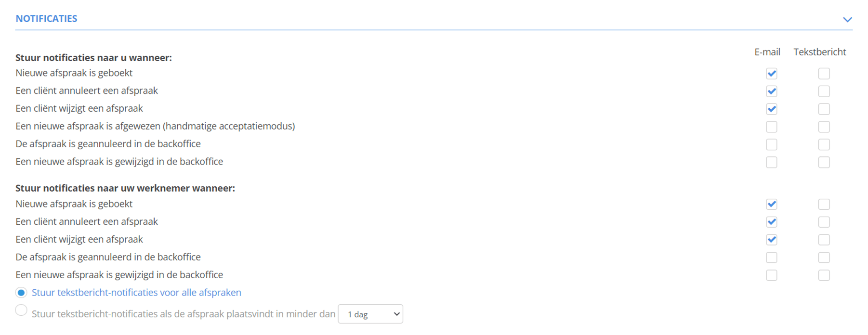This screenshot has height=335, width=868.
Task: Enable werknemer E-mail for 'geannuleerd in de backoffice'
Action: [772, 258]
